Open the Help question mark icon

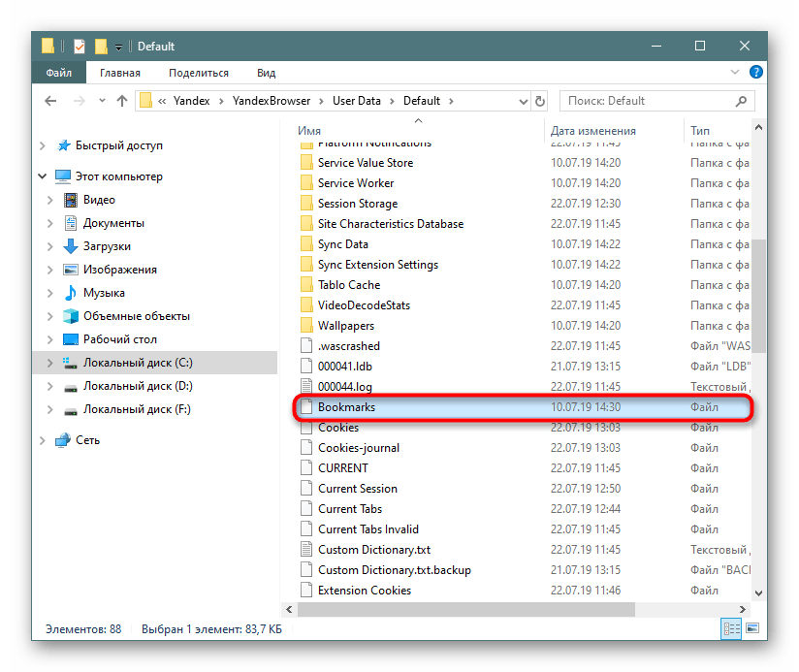[756, 73]
